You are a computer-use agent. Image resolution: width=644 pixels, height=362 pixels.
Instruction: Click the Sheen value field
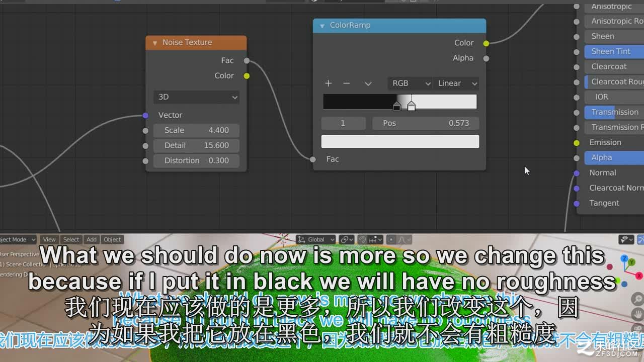tap(614, 36)
